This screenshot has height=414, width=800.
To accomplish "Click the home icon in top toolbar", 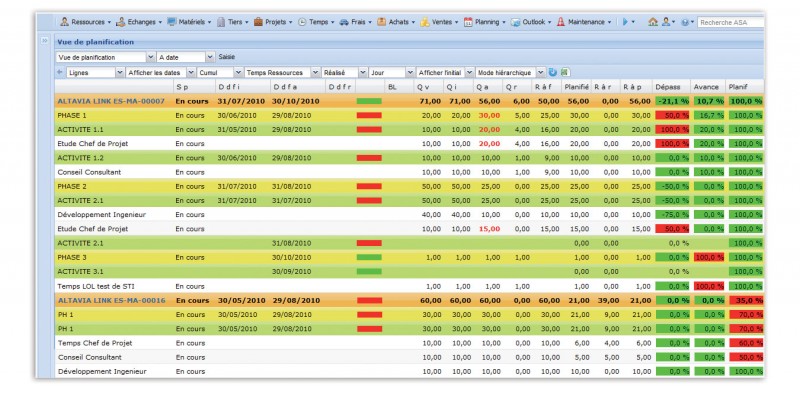I will [x=653, y=21].
